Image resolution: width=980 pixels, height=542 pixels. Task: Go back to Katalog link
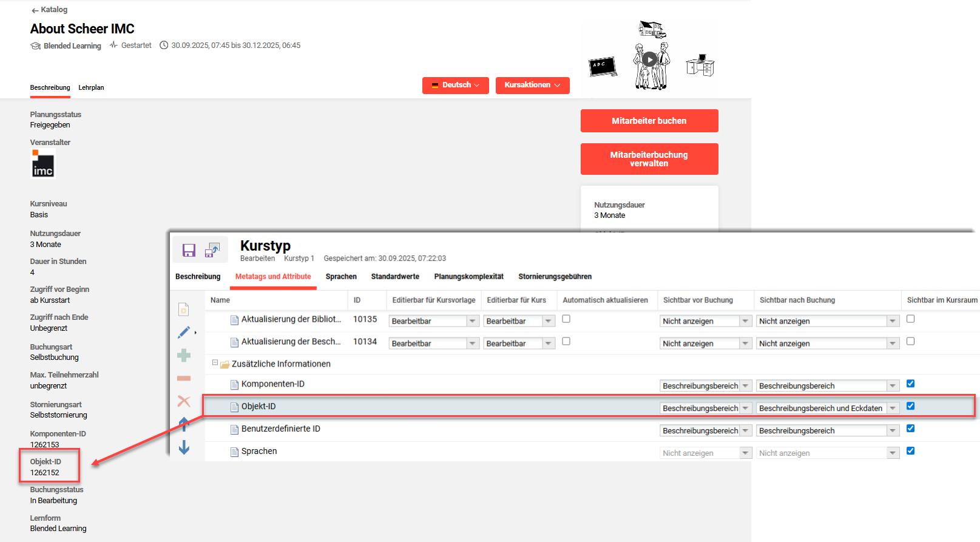[49, 10]
